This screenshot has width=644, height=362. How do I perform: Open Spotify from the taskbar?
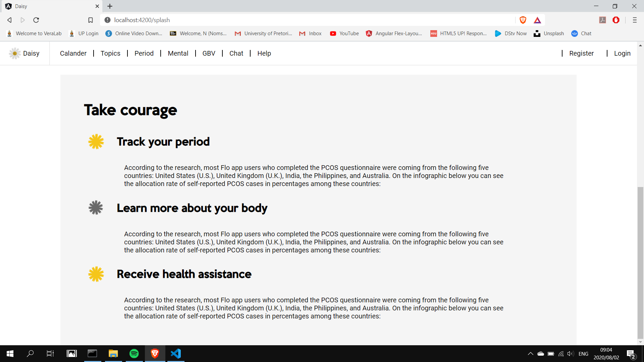tap(134, 354)
